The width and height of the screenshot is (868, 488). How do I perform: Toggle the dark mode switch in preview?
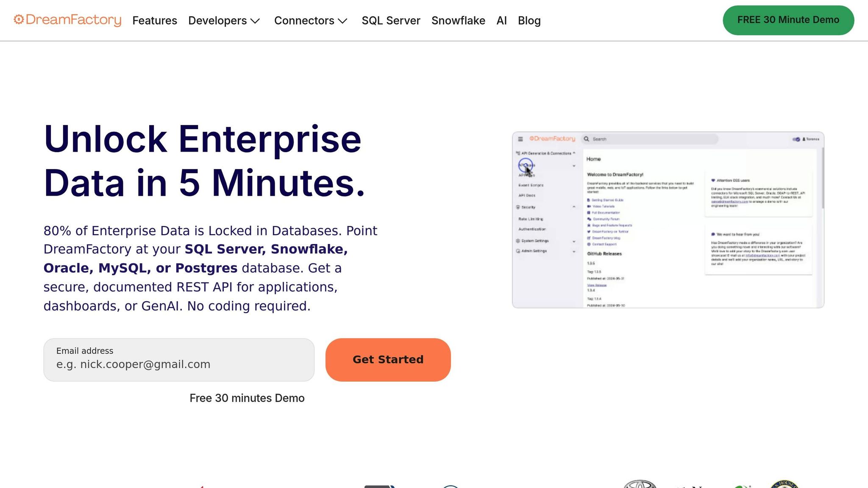tap(796, 139)
